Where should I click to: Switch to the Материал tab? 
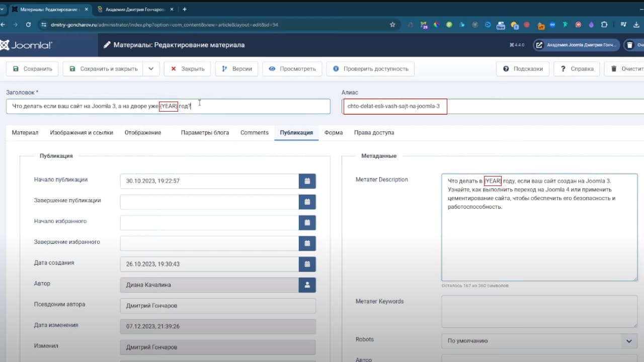click(25, 133)
